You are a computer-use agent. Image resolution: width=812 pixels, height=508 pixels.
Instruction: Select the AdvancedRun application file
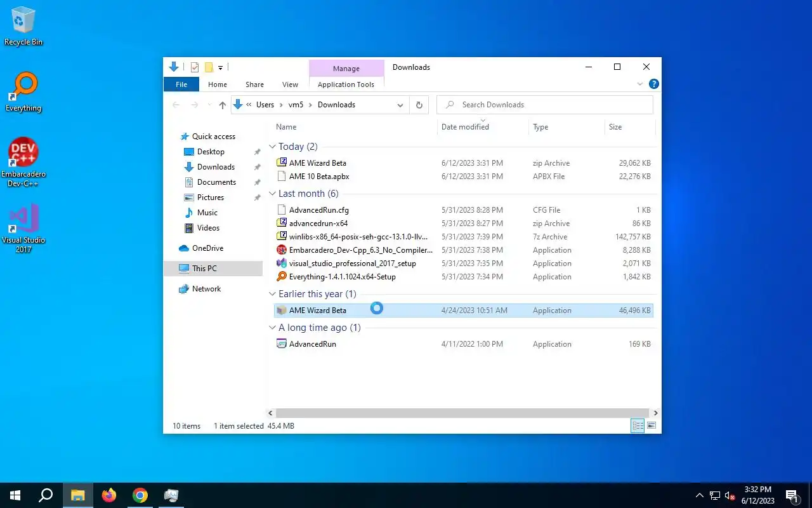coord(464,344)
